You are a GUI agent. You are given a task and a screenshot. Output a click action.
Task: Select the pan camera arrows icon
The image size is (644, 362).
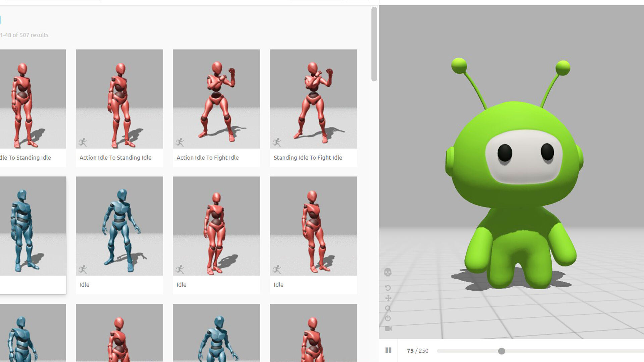[388, 298]
